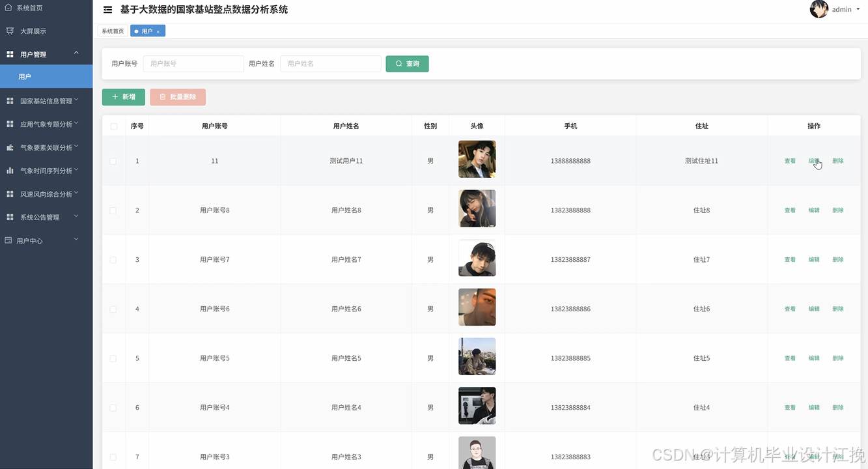Click the hamburger menu collapse icon
Image resolution: width=868 pixels, height=469 pixels.
coord(107,10)
